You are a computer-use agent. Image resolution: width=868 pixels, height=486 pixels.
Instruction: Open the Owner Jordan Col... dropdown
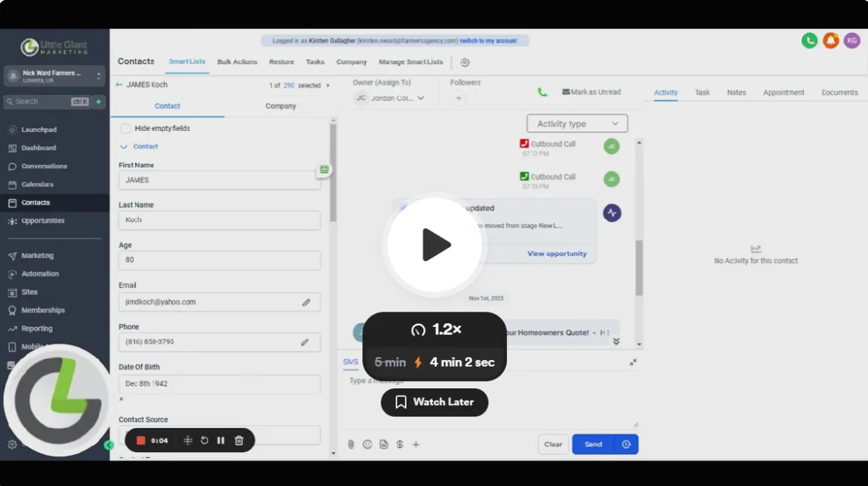tap(389, 98)
